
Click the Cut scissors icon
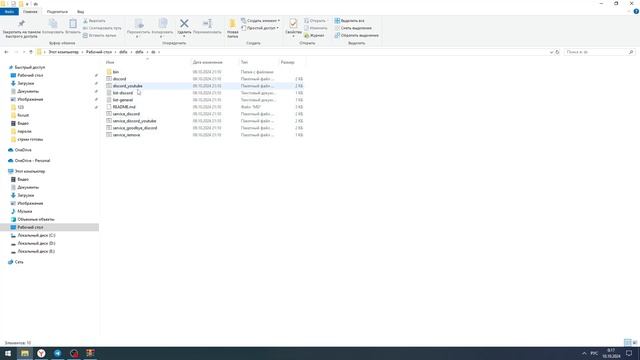85,20
